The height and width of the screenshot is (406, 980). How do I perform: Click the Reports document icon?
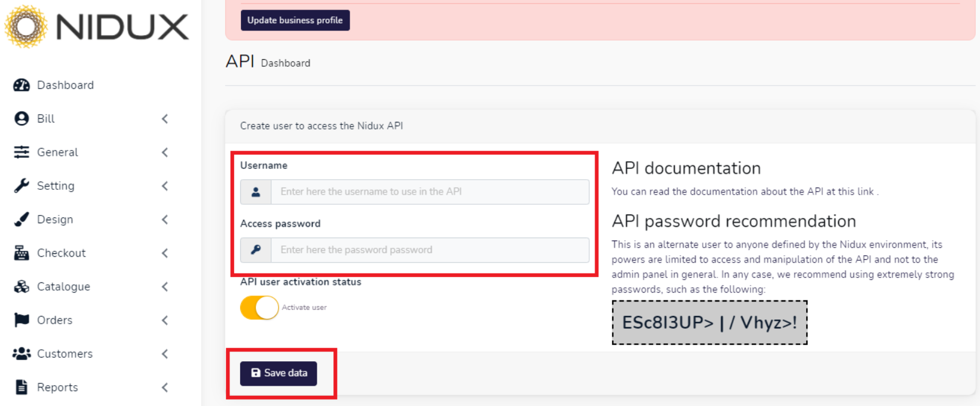pyautogui.click(x=22, y=387)
